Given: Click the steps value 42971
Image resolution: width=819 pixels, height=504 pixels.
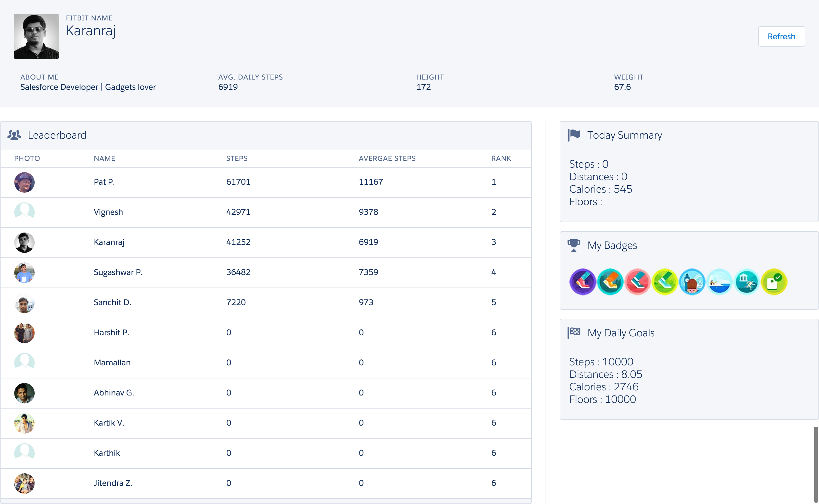Looking at the screenshot, I should coord(238,212).
